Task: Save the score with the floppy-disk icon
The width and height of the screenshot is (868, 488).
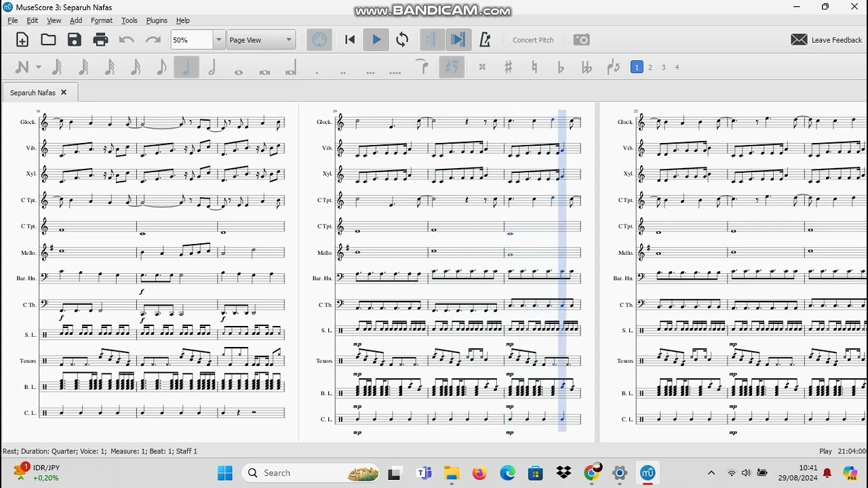Action: point(75,40)
